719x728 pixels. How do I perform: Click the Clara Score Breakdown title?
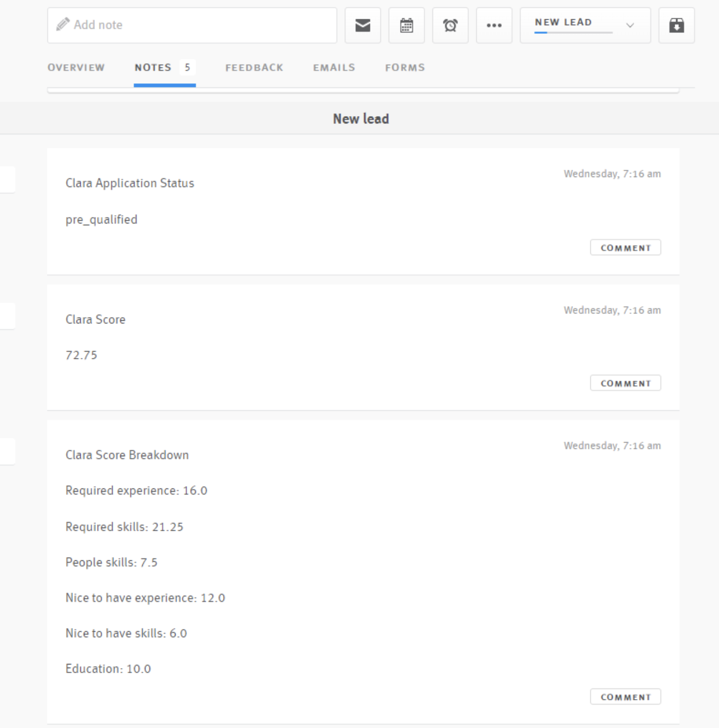pos(127,455)
